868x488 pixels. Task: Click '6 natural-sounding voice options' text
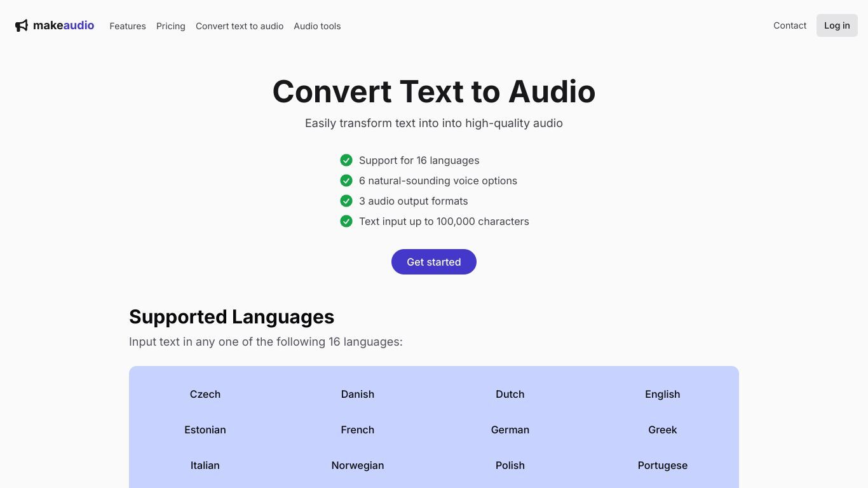(438, 180)
